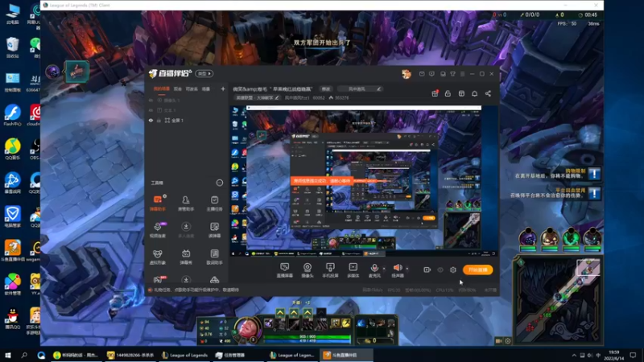644x362 pixels.
Task: Select the 全屏 1 source row
Action: tap(187, 120)
